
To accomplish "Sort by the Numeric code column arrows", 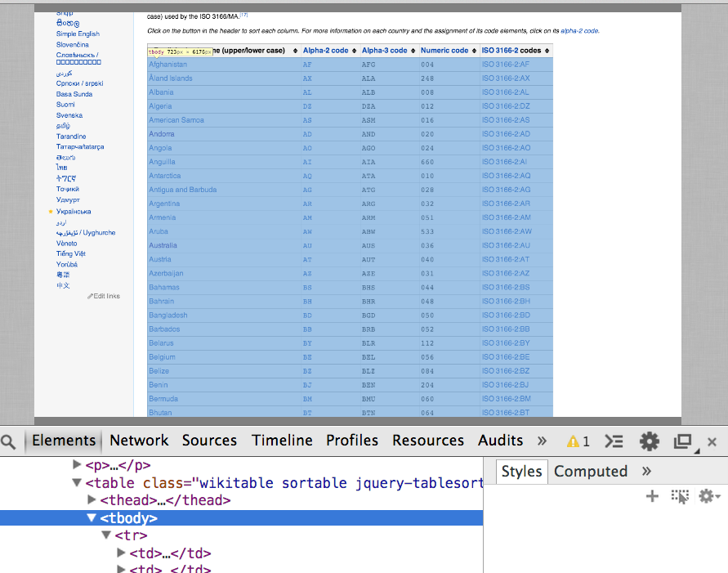I will [474, 51].
